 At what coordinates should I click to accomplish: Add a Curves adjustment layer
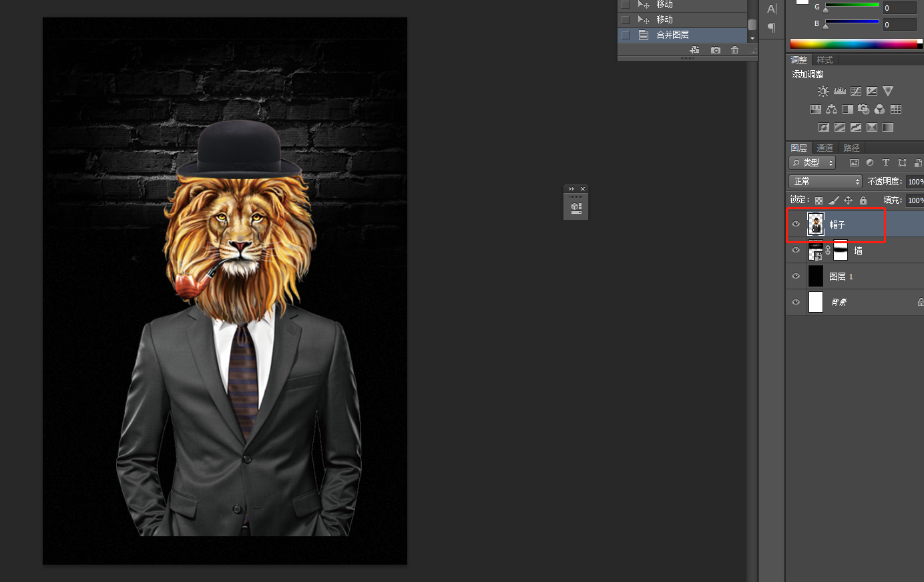coord(856,92)
